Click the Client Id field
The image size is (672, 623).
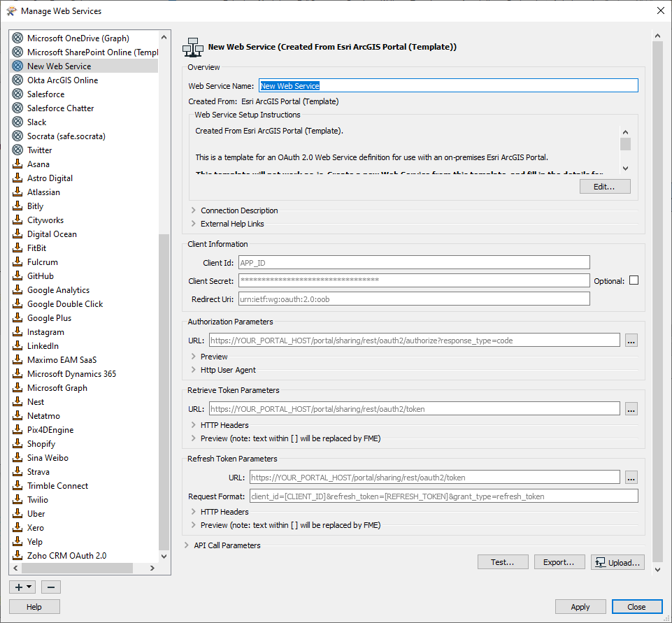pos(414,262)
